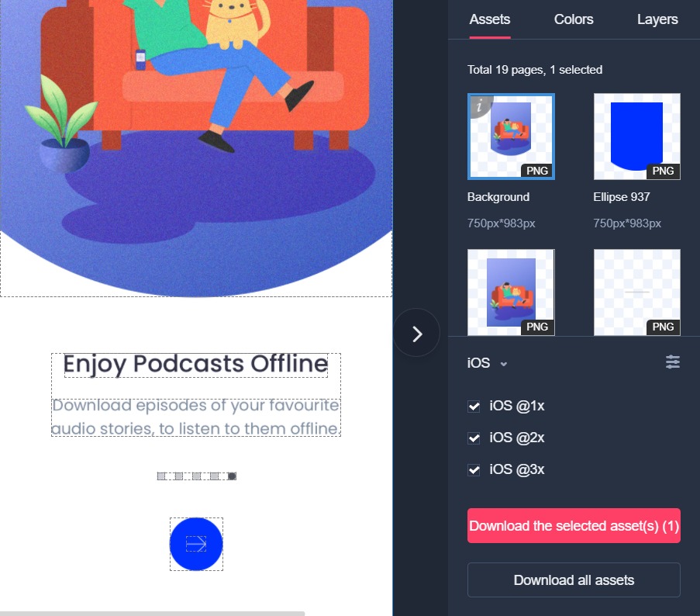
Task: Uncheck the iOS @2x checkbox
Action: [474, 438]
